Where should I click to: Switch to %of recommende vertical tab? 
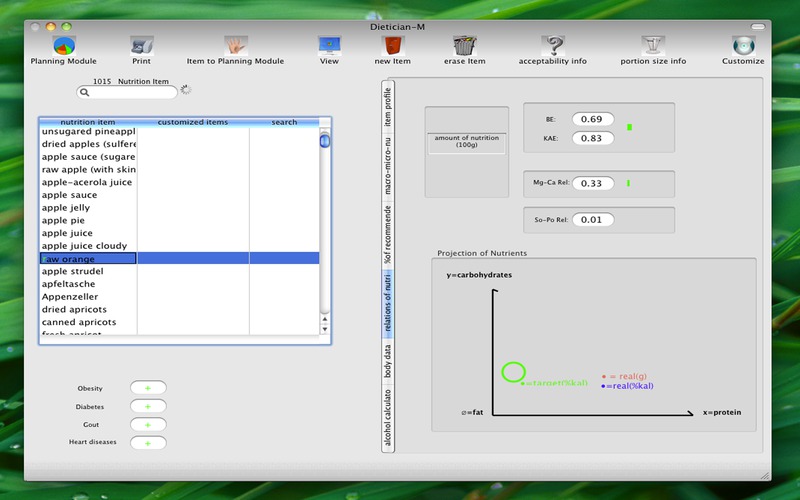coord(388,235)
